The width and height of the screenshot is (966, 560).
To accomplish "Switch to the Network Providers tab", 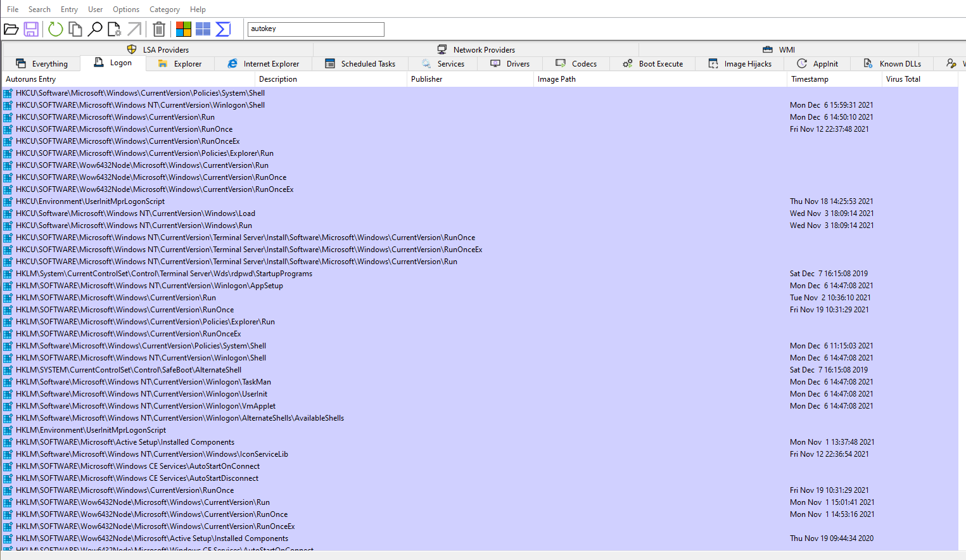I will (476, 49).
